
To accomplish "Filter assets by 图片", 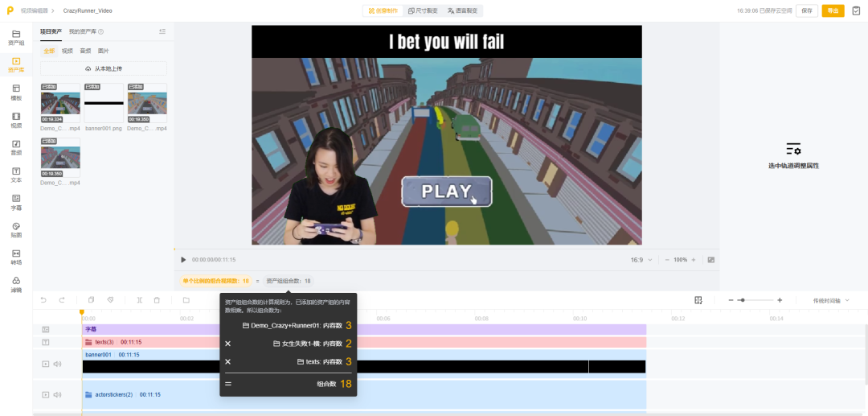I will pyautogui.click(x=104, y=51).
